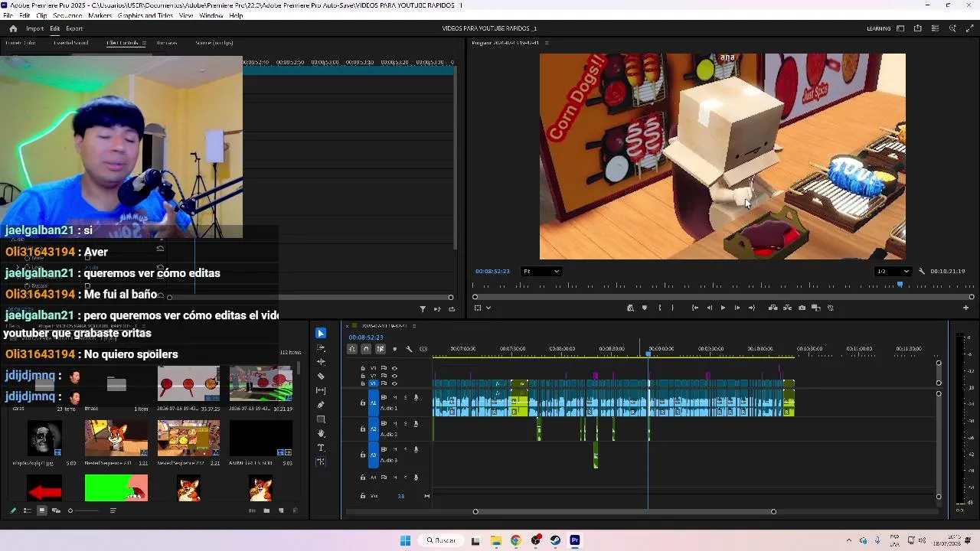Open the Window menu
Viewport: 980px width, 551px height.
(x=211, y=15)
